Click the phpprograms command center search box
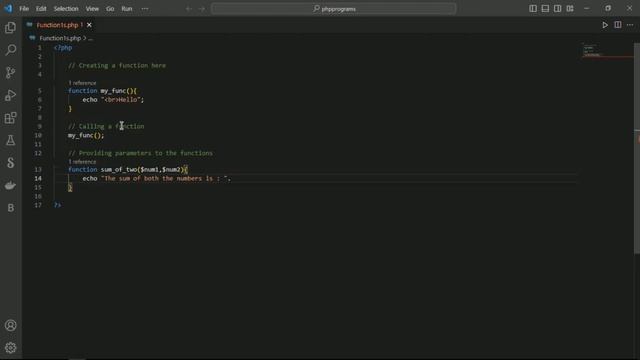 (333, 9)
